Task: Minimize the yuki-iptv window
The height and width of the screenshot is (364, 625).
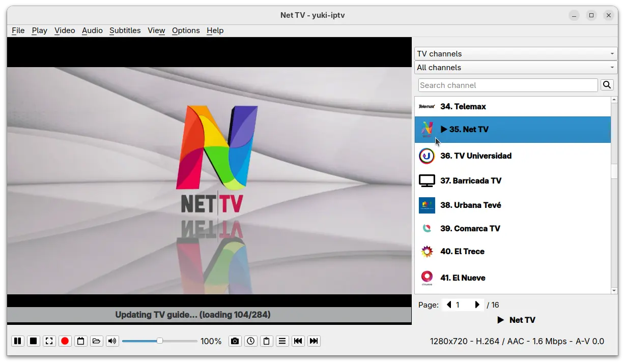Action: pyautogui.click(x=574, y=15)
